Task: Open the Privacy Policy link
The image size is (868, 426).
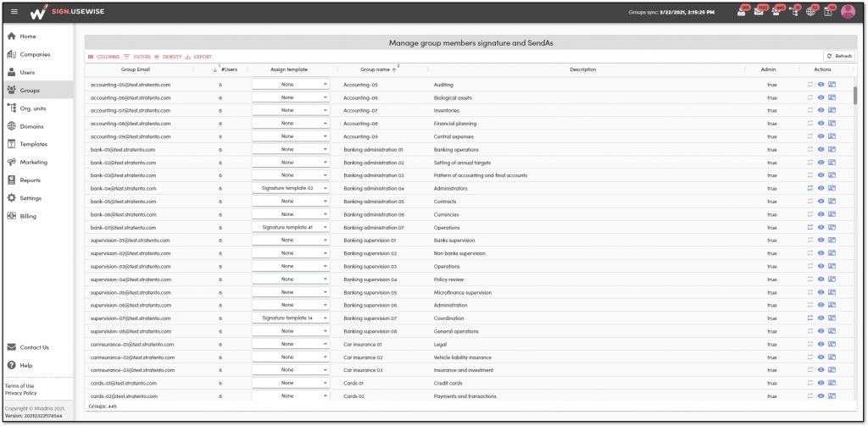Action: [21, 393]
